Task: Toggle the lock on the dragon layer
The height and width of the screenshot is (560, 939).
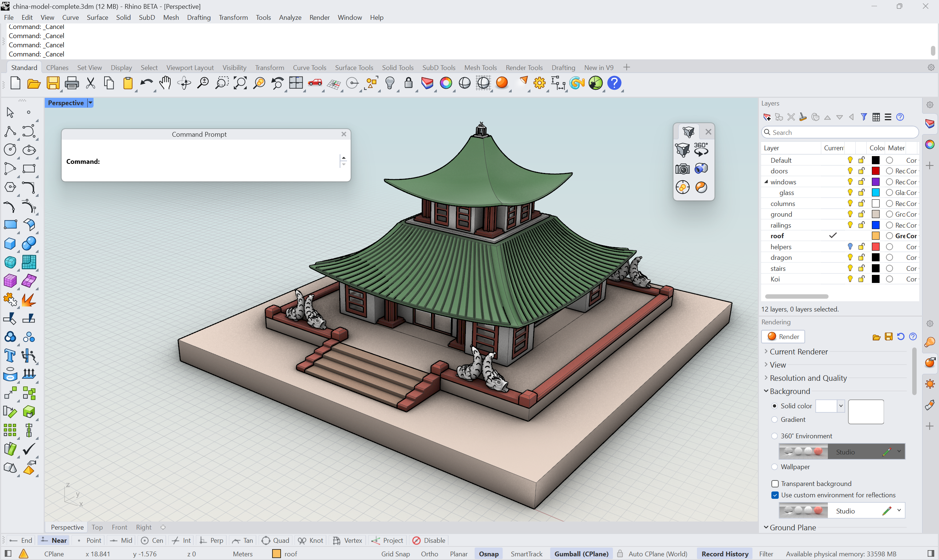Action: coord(861,257)
